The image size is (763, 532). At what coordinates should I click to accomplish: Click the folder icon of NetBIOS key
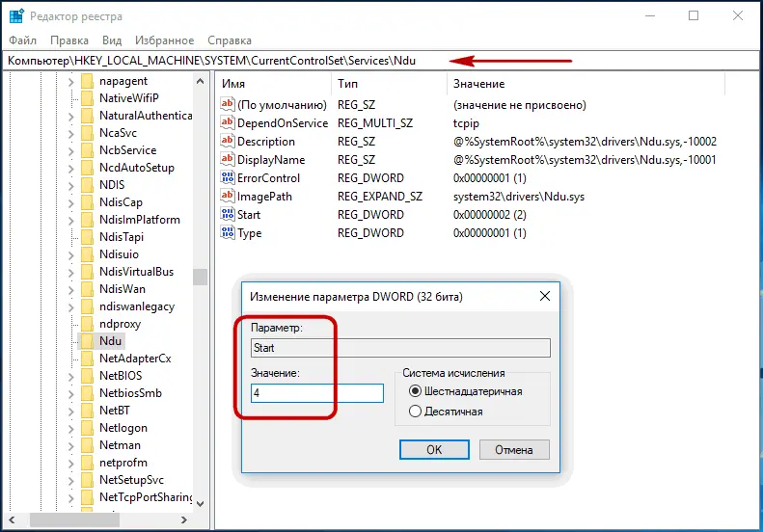[x=87, y=376]
